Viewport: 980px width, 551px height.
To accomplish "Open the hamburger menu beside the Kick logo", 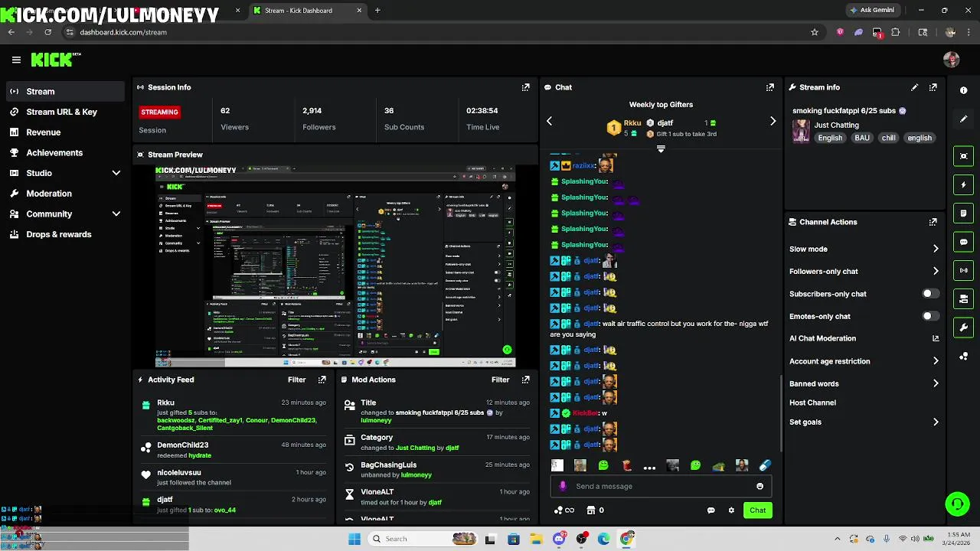I will [16, 60].
